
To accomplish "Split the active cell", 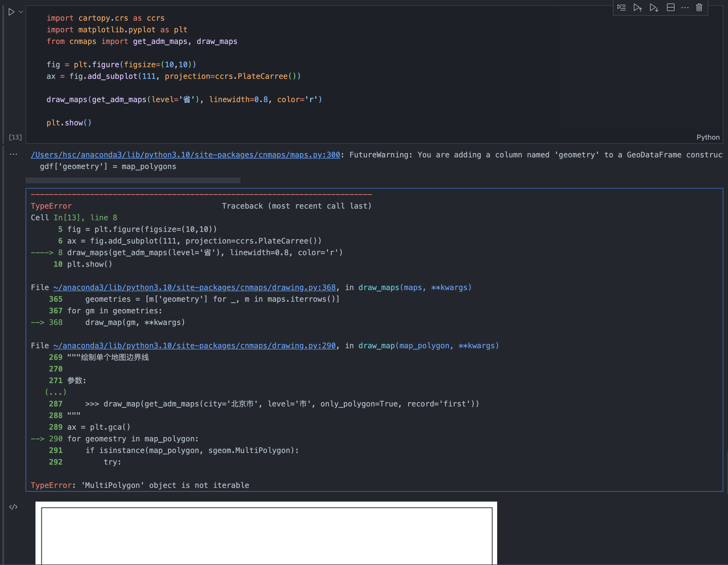I will [671, 7].
